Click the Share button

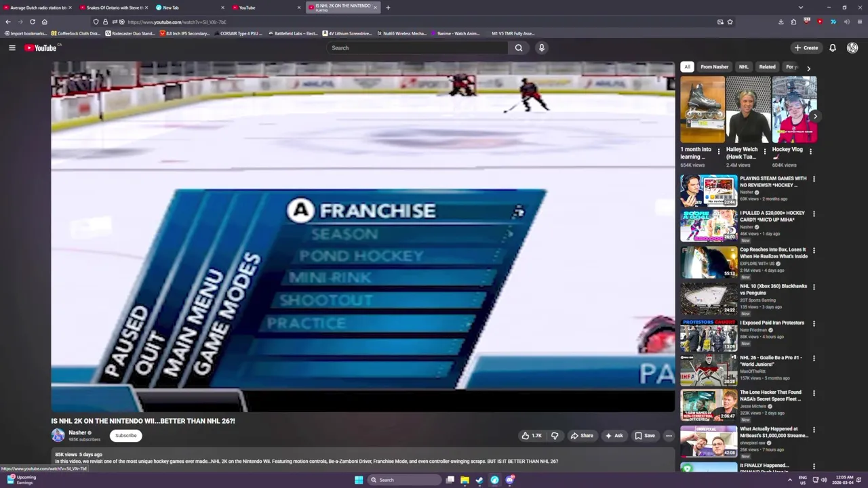pos(582,436)
